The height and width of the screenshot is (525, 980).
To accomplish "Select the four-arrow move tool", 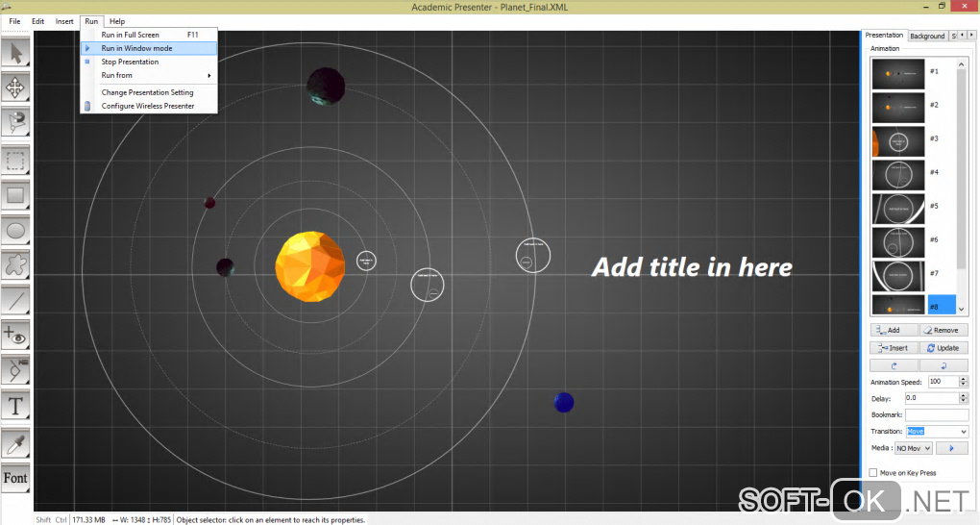I will coord(15,87).
